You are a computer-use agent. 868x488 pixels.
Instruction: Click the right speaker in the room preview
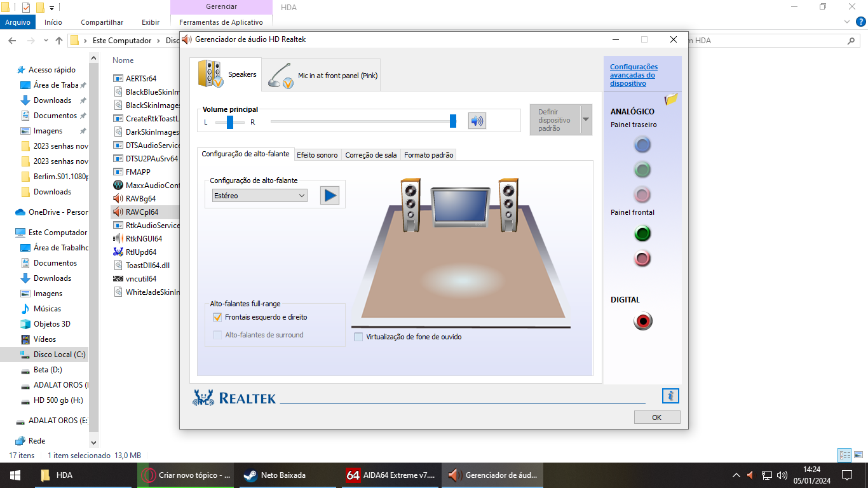pos(509,205)
